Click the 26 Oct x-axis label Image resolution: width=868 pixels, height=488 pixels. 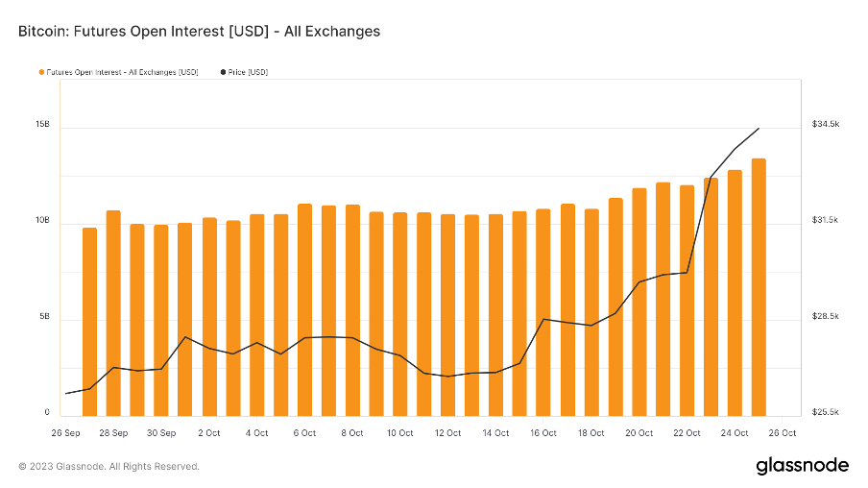click(x=783, y=433)
